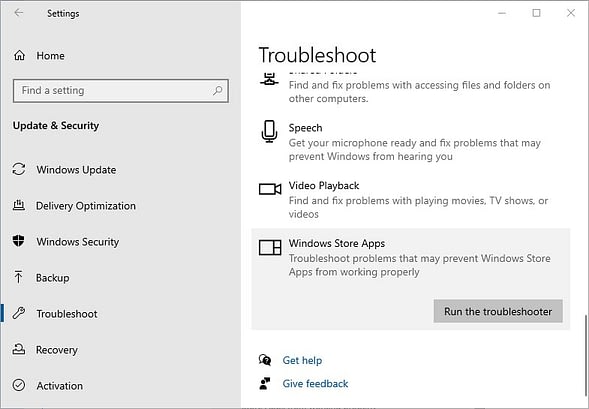Click the Speech microphone icon
Viewport: 589px width, 409px height.
click(269, 131)
